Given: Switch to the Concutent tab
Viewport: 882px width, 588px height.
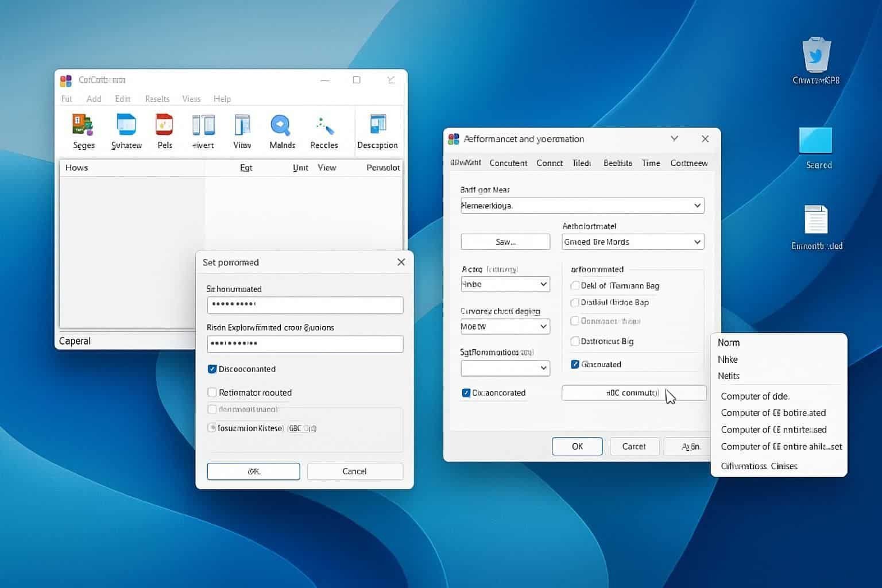Looking at the screenshot, I should click(x=508, y=163).
